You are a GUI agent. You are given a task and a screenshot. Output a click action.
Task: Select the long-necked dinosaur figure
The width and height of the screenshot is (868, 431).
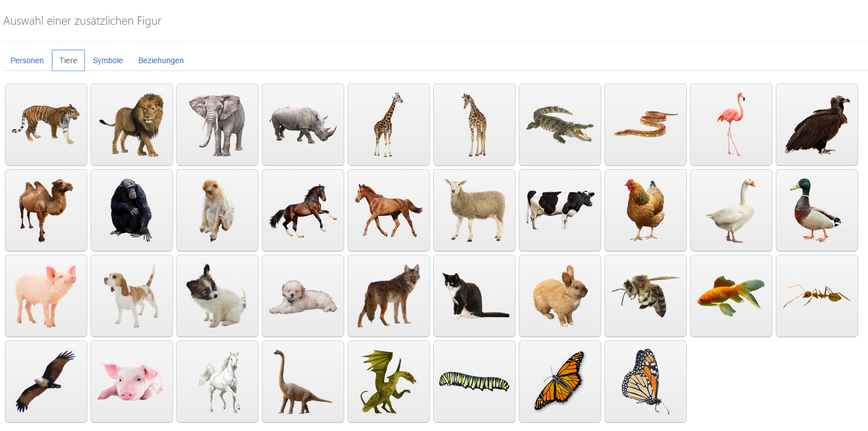pos(303,382)
